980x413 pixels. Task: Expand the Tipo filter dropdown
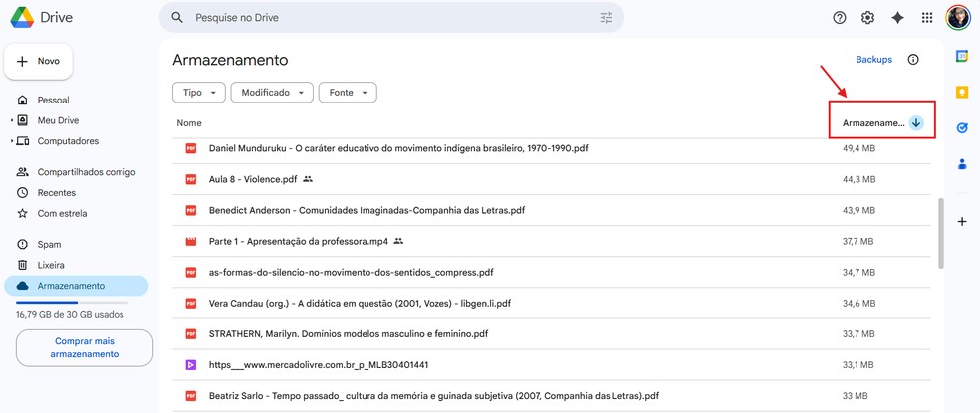pos(200,93)
